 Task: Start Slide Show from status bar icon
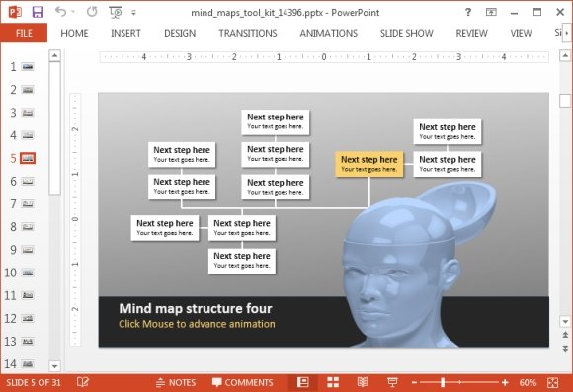[x=392, y=382]
